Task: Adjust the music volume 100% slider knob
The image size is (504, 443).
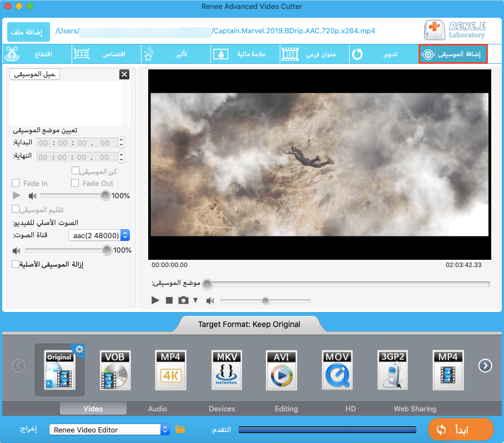Action: click(105, 195)
